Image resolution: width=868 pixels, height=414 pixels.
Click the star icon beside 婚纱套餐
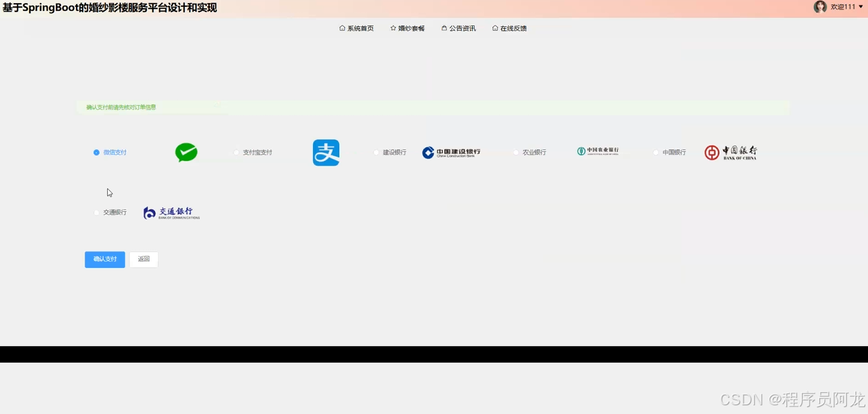(393, 28)
